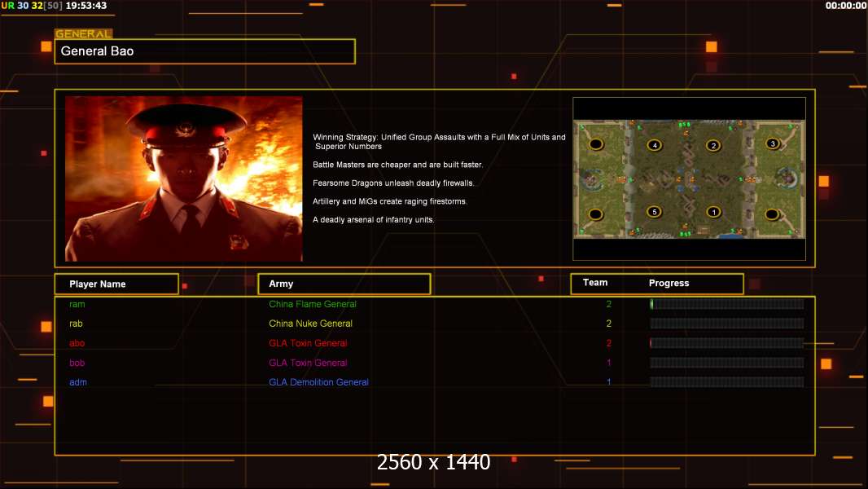Click "Fearsome Dragons unleash deadly firewalls" line
The height and width of the screenshot is (489, 868).
pyautogui.click(x=393, y=183)
